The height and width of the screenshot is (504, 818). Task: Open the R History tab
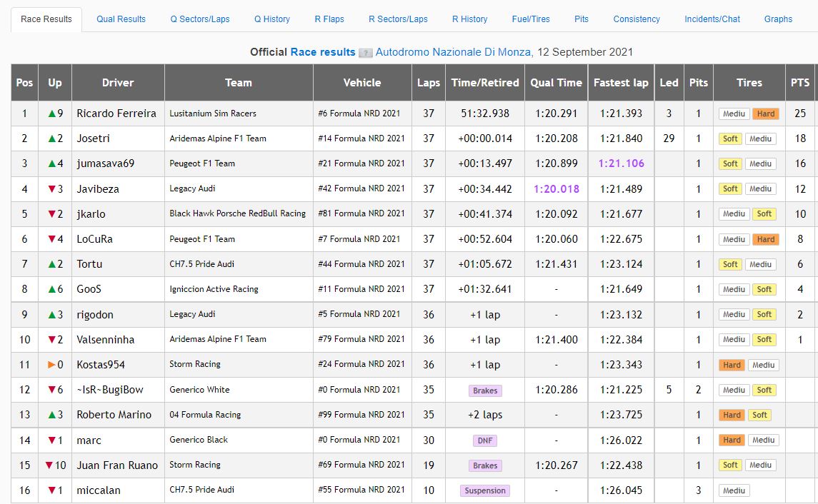(469, 19)
